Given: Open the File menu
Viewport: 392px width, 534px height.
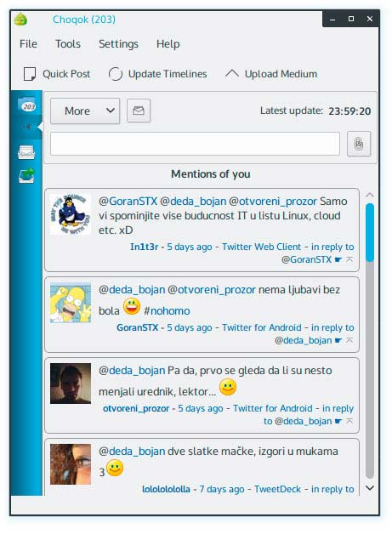Looking at the screenshot, I should pos(28,44).
